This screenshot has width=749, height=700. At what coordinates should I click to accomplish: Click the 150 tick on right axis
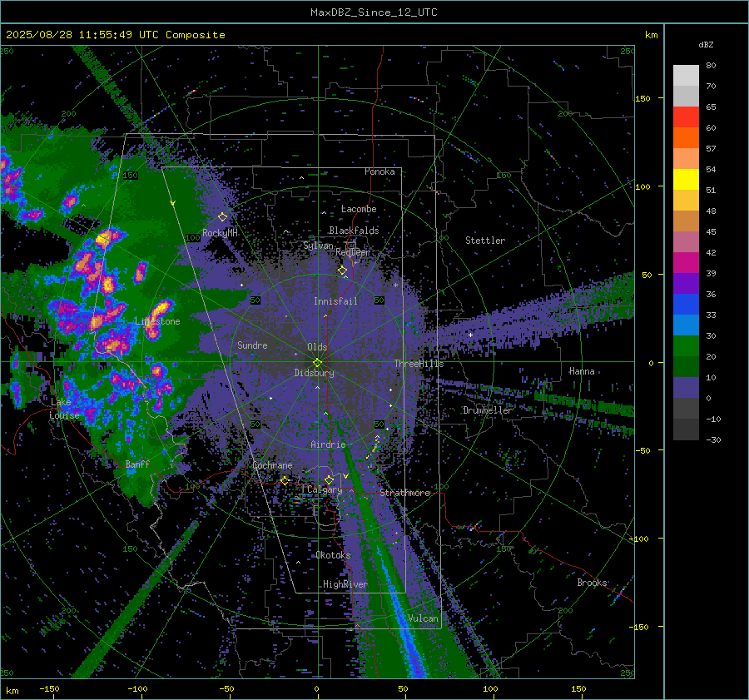[x=642, y=98]
